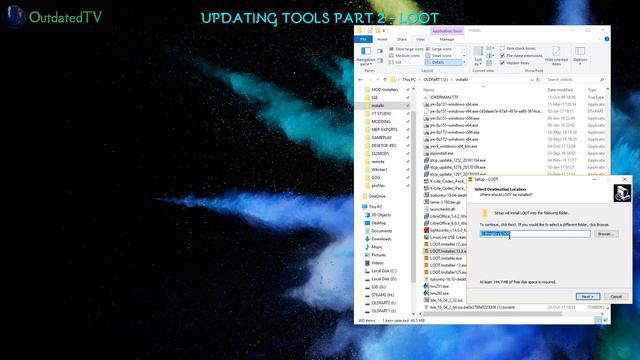Open the Sort by dropdown
This screenshot has height=360, width=640.
(478, 56)
